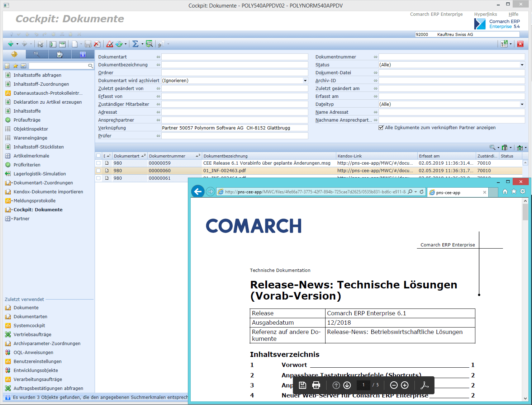Open the Hilfe menu
The image size is (532, 405).
point(513,14)
